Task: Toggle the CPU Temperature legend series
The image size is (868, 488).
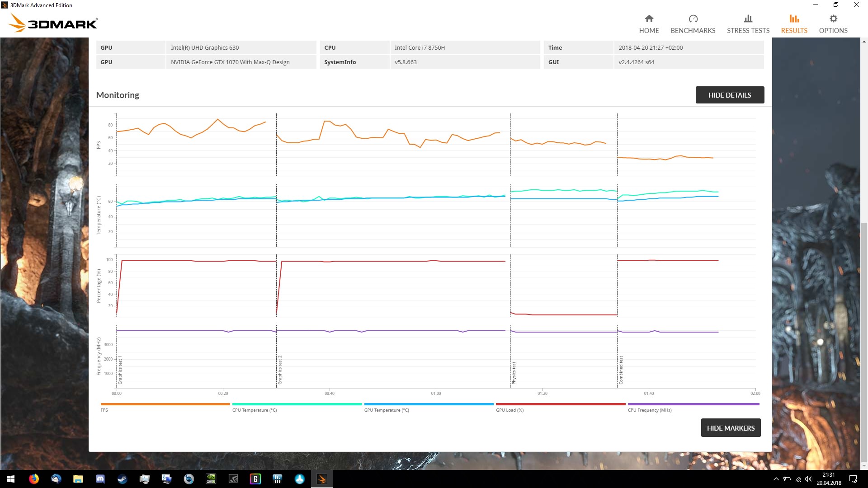Action: (x=297, y=407)
